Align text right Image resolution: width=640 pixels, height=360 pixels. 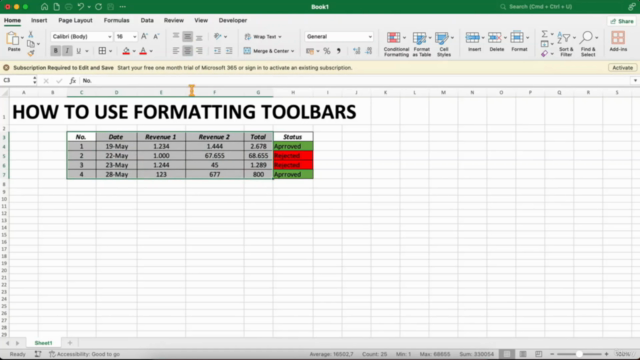pos(199,51)
